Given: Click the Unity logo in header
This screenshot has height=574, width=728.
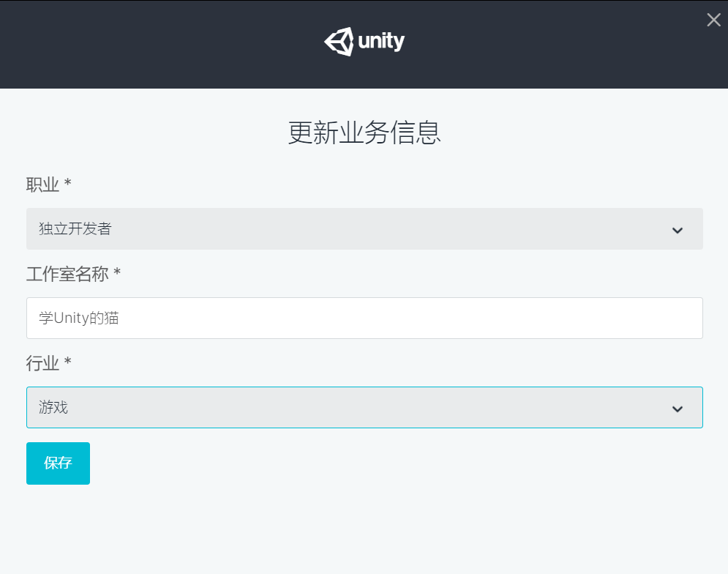Looking at the screenshot, I should tap(364, 42).
